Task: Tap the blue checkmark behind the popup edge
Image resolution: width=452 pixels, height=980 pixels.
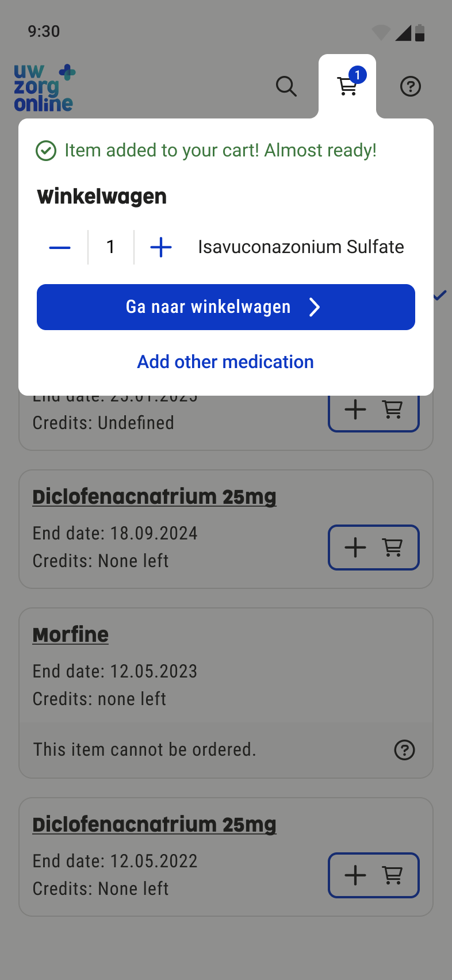Action: pyautogui.click(x=440, y=296)
